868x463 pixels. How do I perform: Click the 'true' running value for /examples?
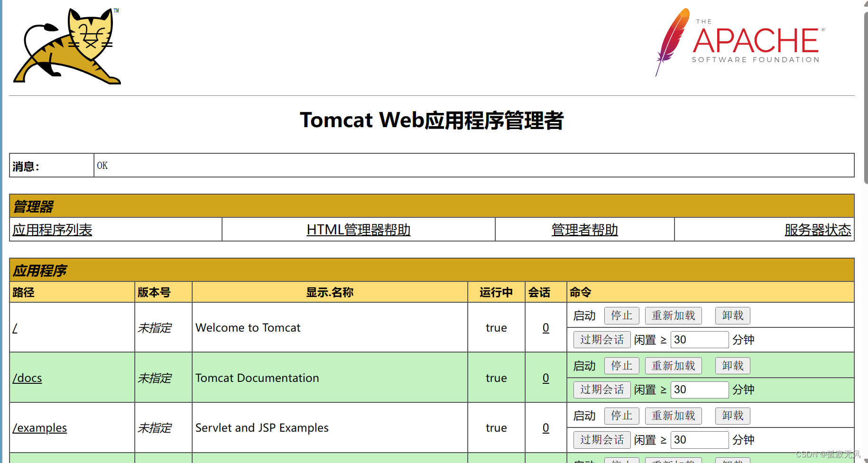pyautogui.click(x=496, y=428)
